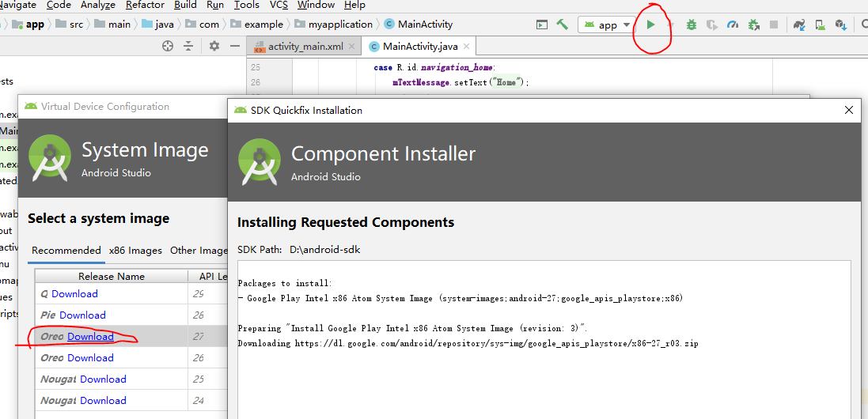Click the Release Name column header
This screenshot has height=419, width=868.
click(112, 277)
